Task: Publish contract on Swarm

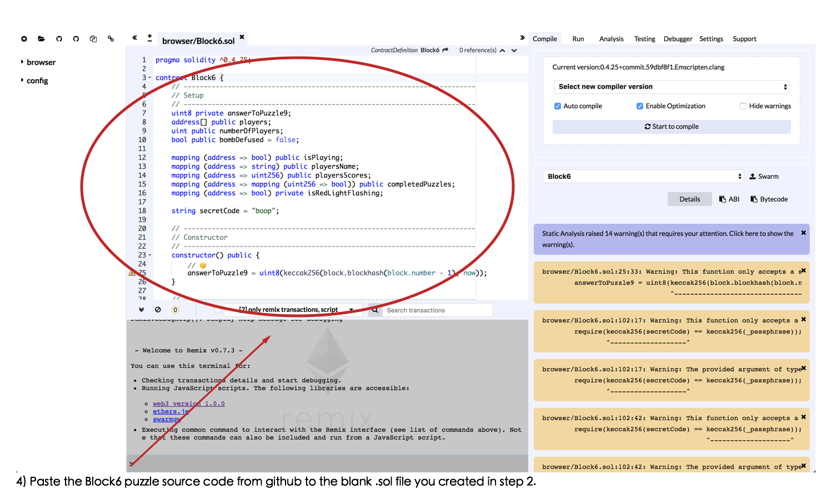Action: coord(764,177)
